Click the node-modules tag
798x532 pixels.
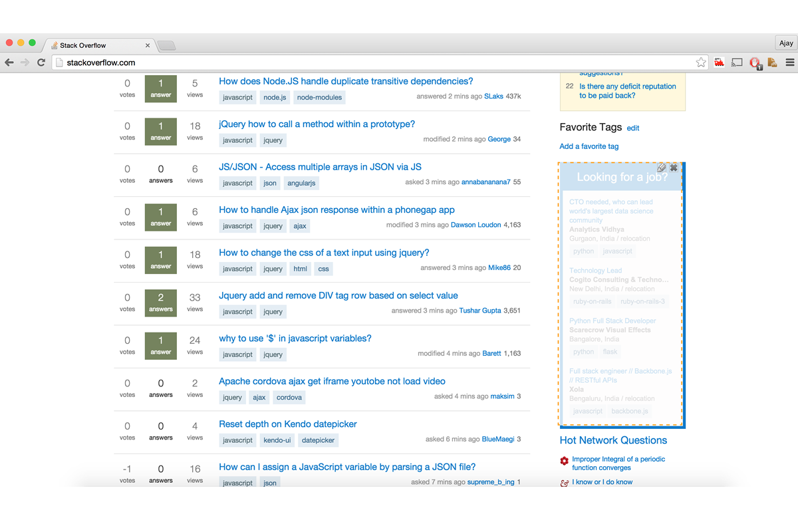point(319,97)
